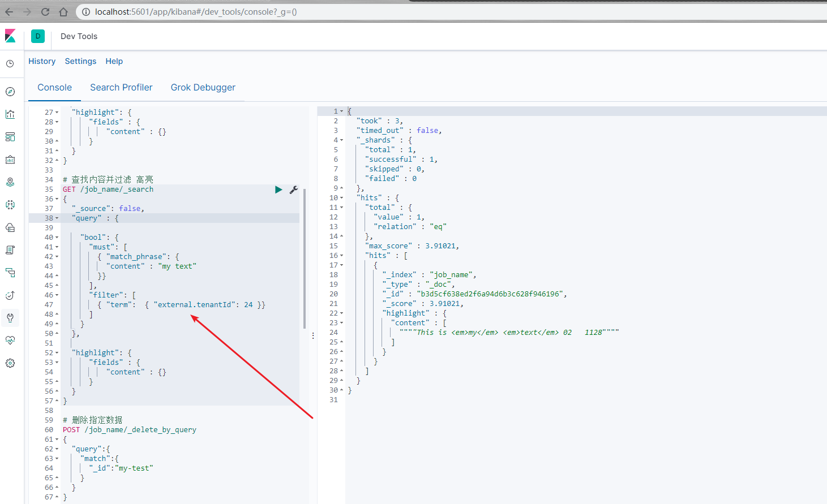Open Console Help
827x504 pixels.
coord(114,61)
